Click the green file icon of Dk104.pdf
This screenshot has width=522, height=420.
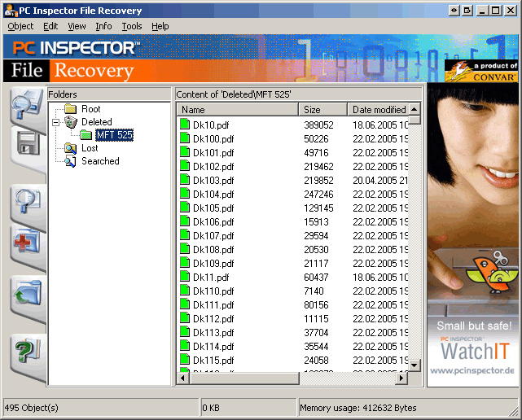pyautogui.click(x=185, y=194)
